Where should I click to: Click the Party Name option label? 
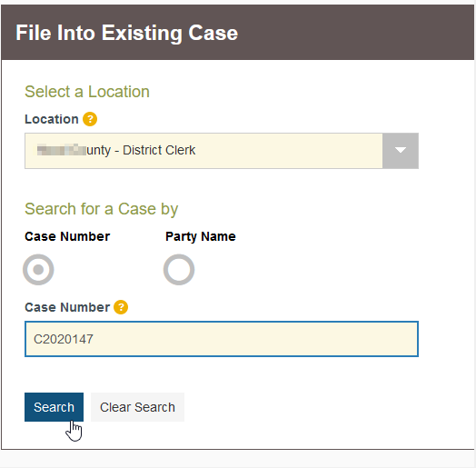pos(201,236)
